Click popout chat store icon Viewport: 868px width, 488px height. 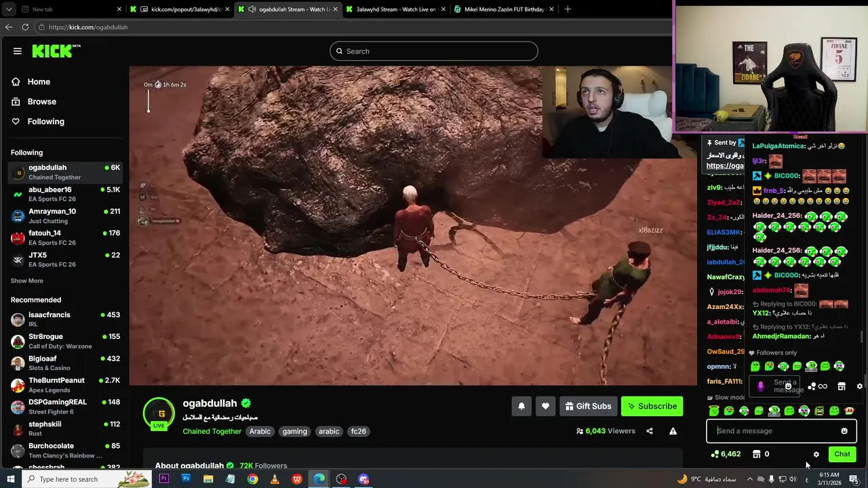(842, 386)
